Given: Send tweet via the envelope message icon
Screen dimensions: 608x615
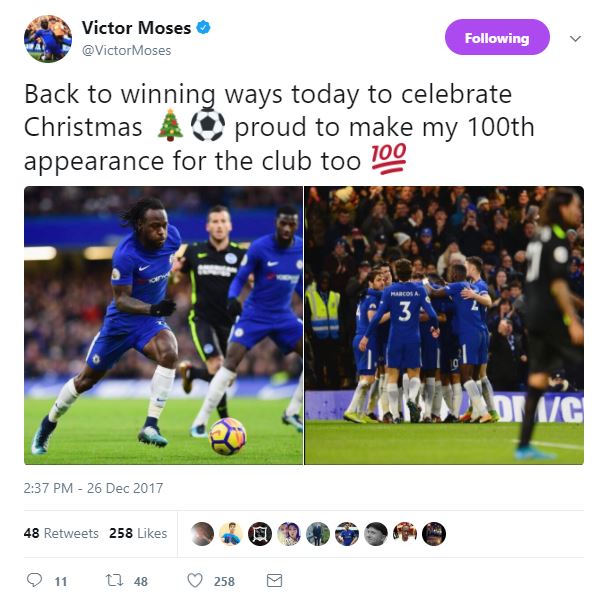Looking at the screenshot, I should point(274,580).
